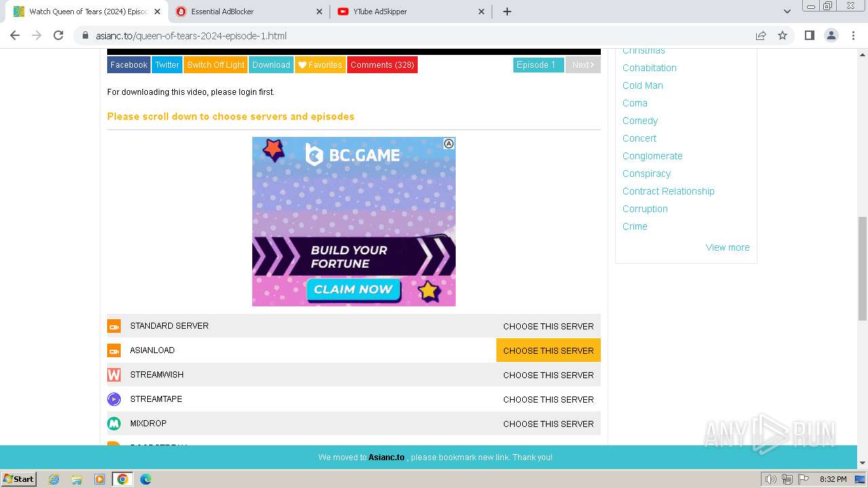
Task: Open Comments (328)
Action: pos(382,65)
